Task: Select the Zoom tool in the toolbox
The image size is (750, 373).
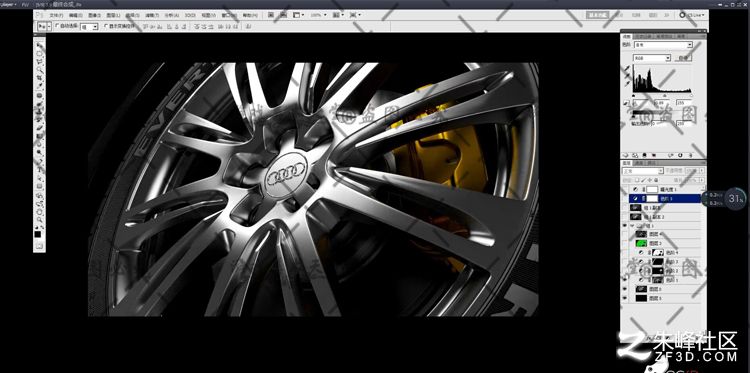Action: (39, 218)
